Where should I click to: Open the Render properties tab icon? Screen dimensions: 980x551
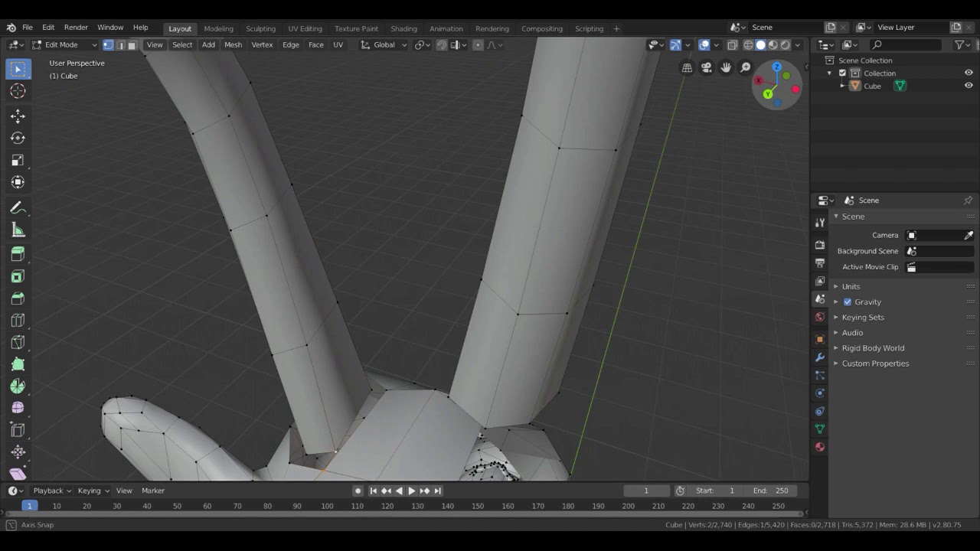820,244
